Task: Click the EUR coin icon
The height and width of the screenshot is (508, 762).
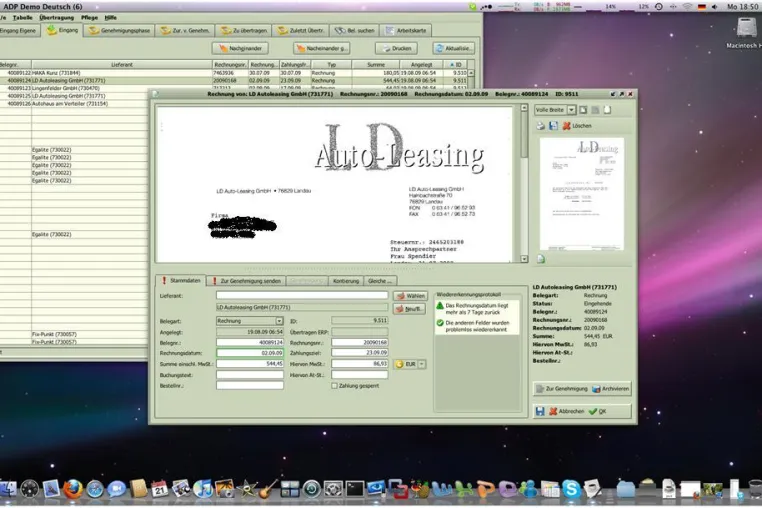Action: 399,364
